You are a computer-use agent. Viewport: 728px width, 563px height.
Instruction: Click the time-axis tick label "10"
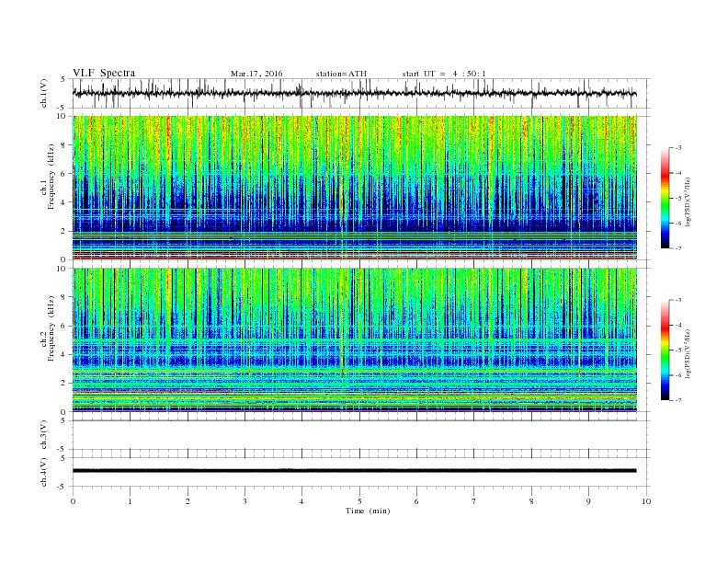(x=646, y=501)
